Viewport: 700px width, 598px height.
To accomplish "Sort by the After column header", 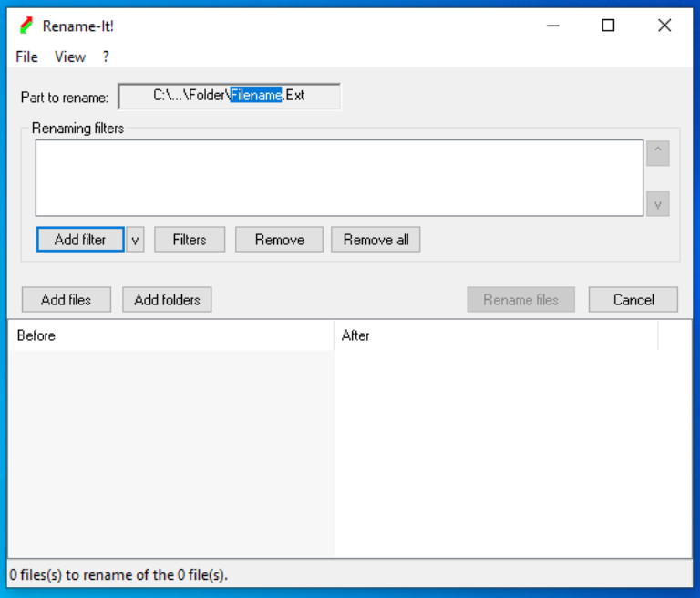I will (x=496, y=335).
